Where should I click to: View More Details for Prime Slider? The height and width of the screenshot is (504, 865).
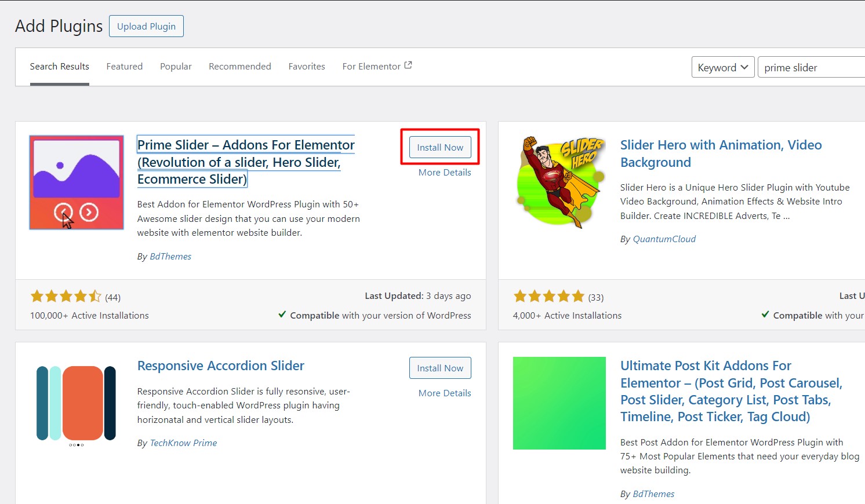(x=445, y=172)
